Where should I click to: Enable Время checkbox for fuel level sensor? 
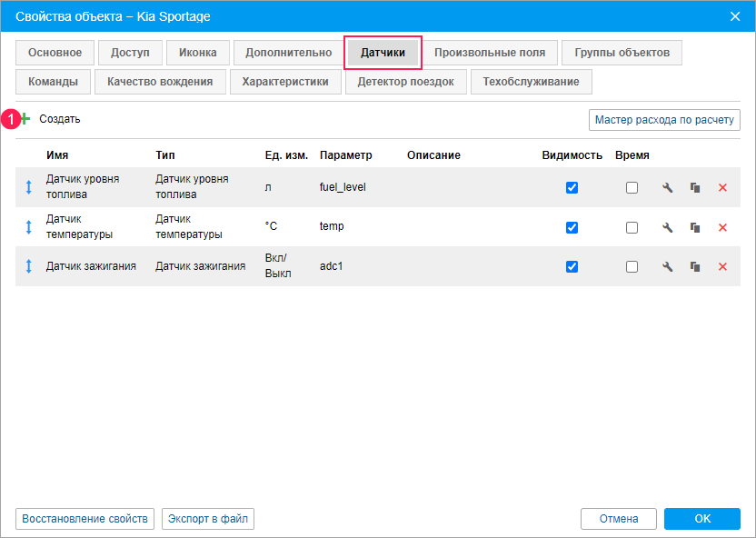(x=632, y=187)
